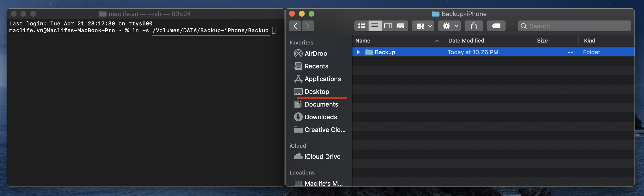The image size is (644, 196).
Task: Sort files by Date Modified column
Action: click(466, 41)
